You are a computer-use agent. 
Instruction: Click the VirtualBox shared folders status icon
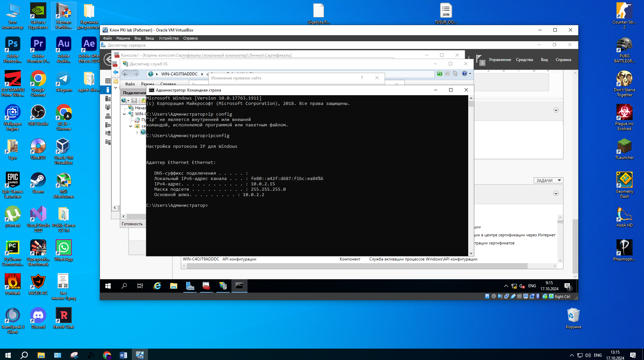click(x=519, y=296)
